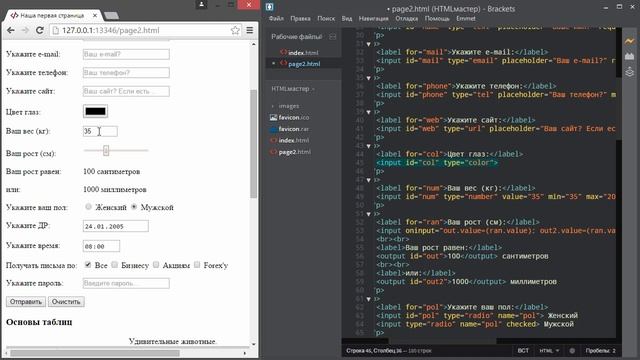Click the favicon.rar file icon

pyautogui.click(x=273, y=129)
